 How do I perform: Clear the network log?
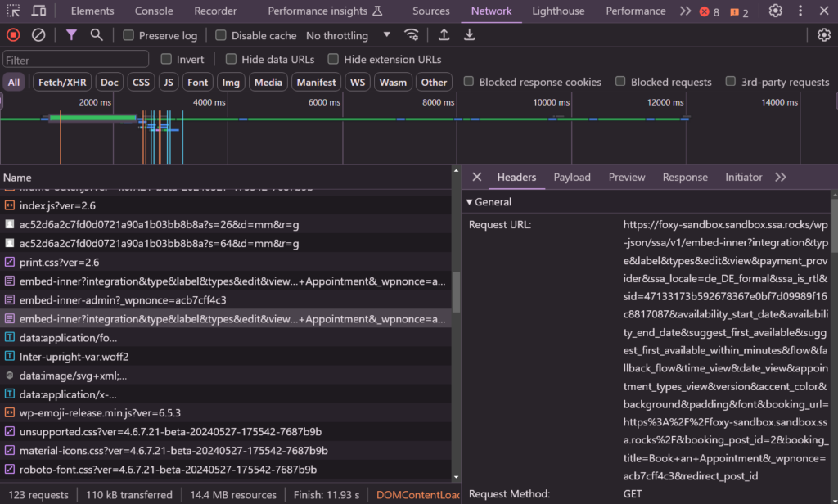pyautogui.click(x=38, y=35)
